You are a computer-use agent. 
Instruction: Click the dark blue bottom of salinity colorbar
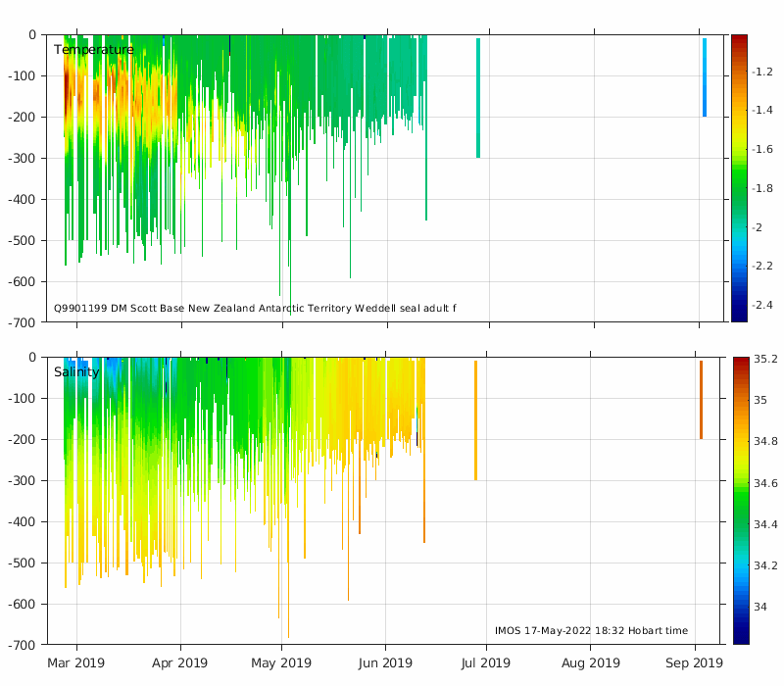740,639
